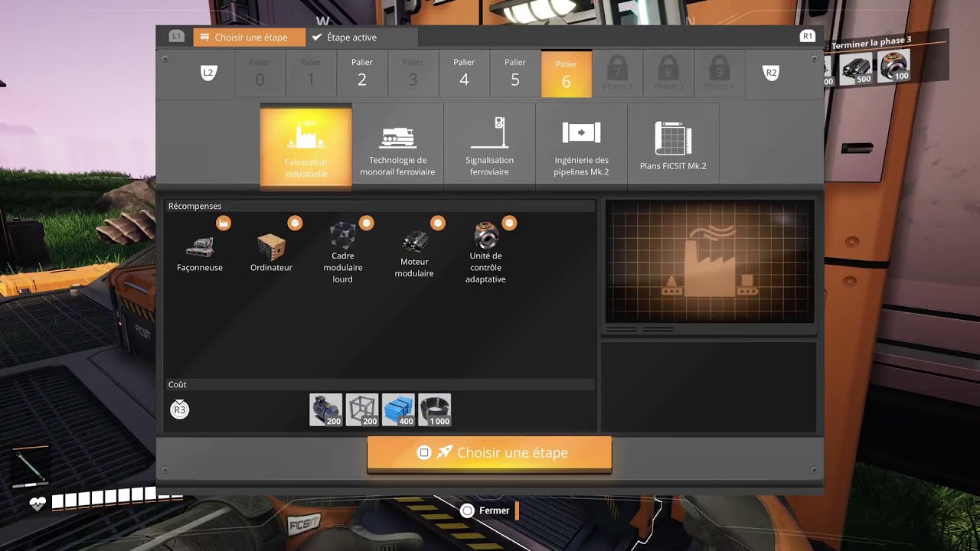Screen dimensions: 980x551
Task: Click the L1 bumper icon
Action: click(x=177, y=36)
